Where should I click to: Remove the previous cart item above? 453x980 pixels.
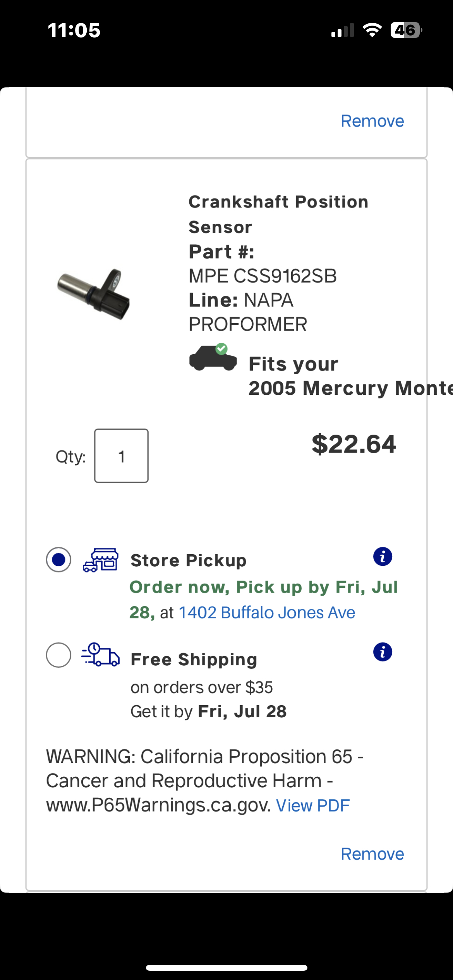[x=372, y=121]
